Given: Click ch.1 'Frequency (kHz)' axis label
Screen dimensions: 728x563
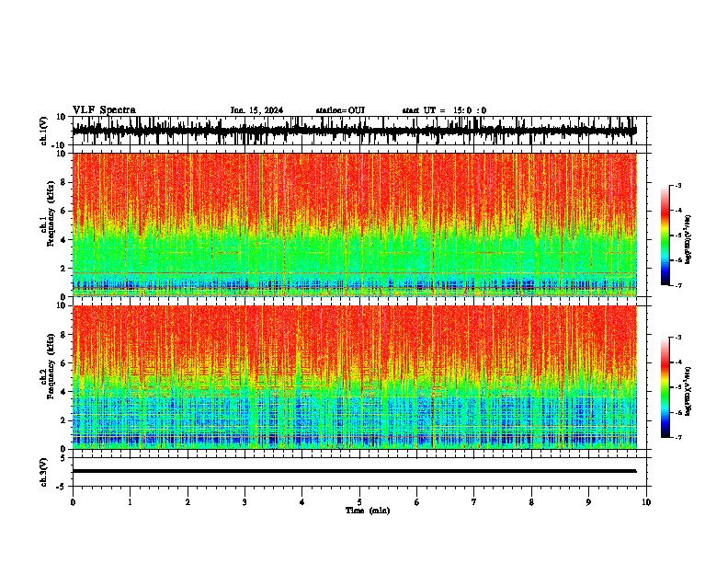Looking at the screenshot, I should [x=51, y=213].
